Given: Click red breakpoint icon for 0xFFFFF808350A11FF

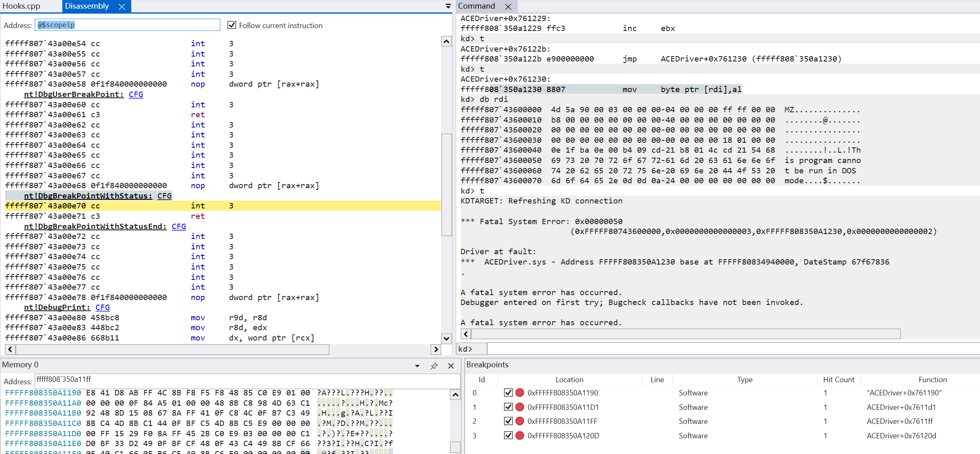Looking at the screenshot, I should tap(520, 421).
